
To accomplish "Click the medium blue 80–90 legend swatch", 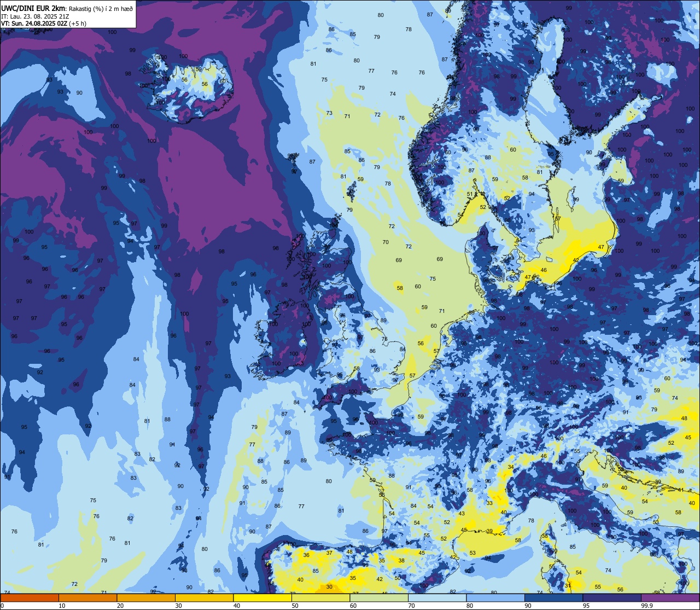I will tap(495, 598).
